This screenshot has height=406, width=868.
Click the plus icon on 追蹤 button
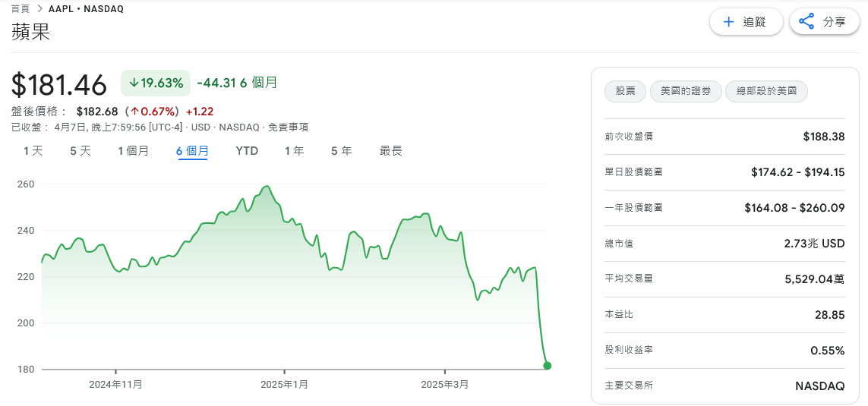[x=729, y=22]
